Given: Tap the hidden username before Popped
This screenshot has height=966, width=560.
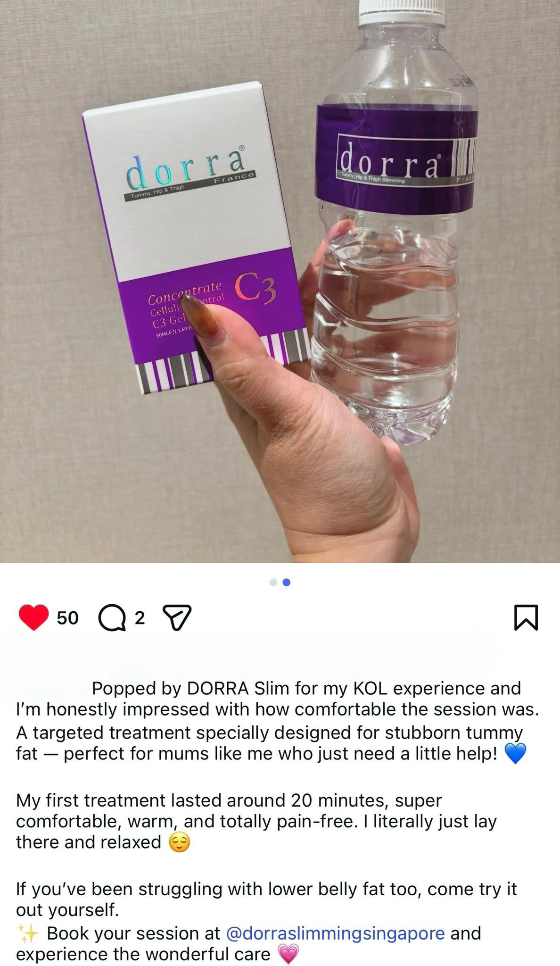Looking at the screenshot, I should [x=51, y=689].
